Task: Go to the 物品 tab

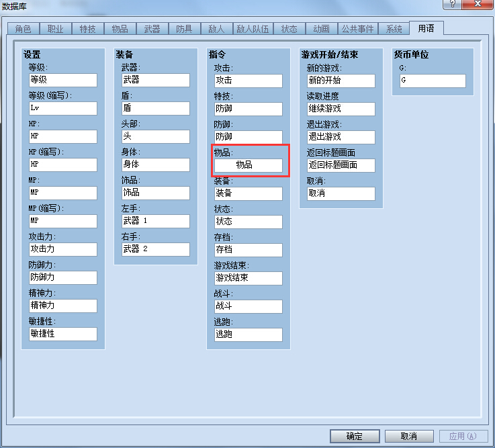Action: point(120,29)
